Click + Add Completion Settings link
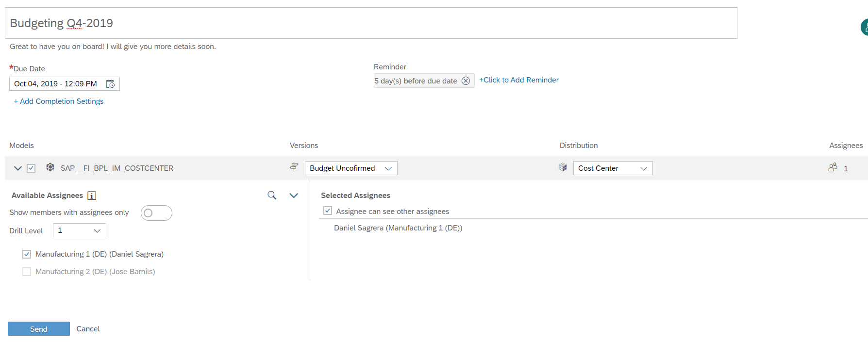Viewport: 868px width, 343px height. point(59,101)
